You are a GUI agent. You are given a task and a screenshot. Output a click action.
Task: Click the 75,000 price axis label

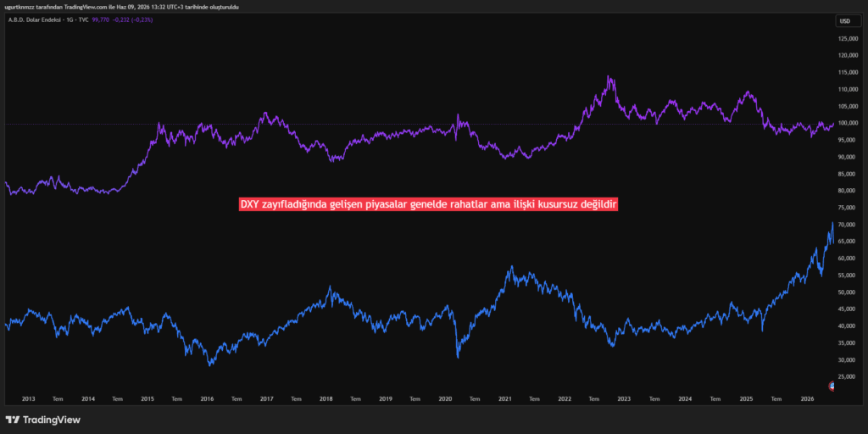849,208
